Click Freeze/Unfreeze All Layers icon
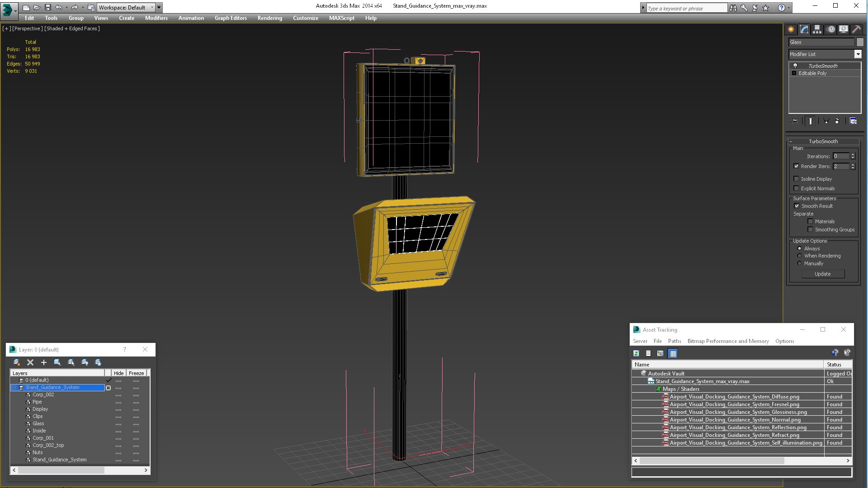 [98, 362]
